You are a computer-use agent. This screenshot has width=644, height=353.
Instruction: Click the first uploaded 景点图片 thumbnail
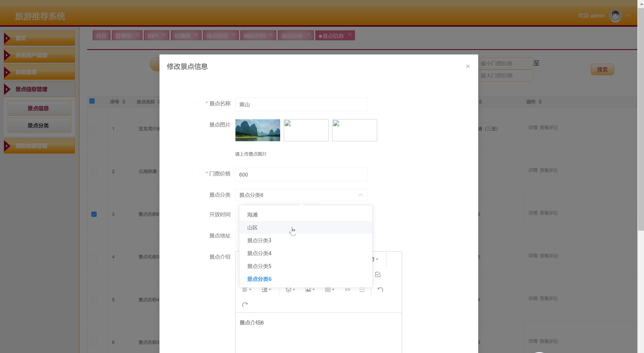click(x=257, y=130)
